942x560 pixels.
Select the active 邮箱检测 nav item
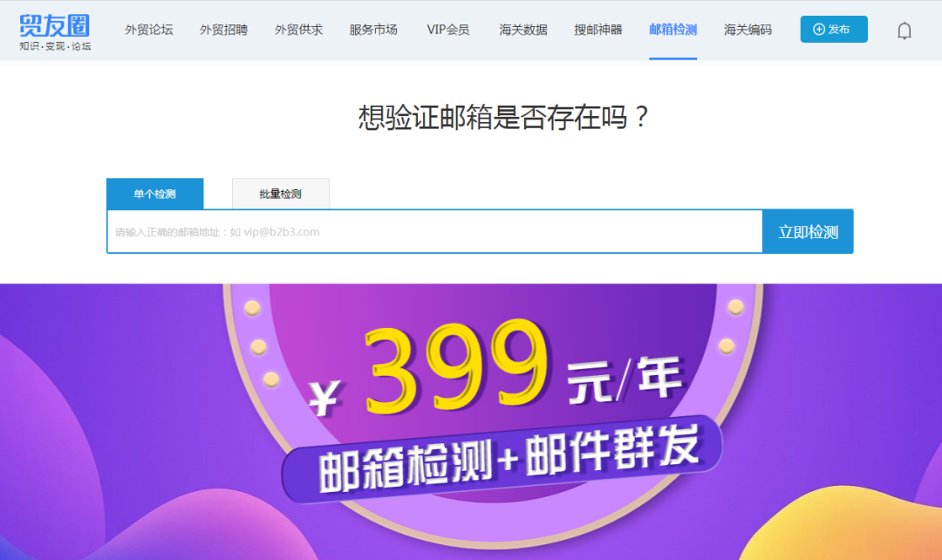coord(672,30)
